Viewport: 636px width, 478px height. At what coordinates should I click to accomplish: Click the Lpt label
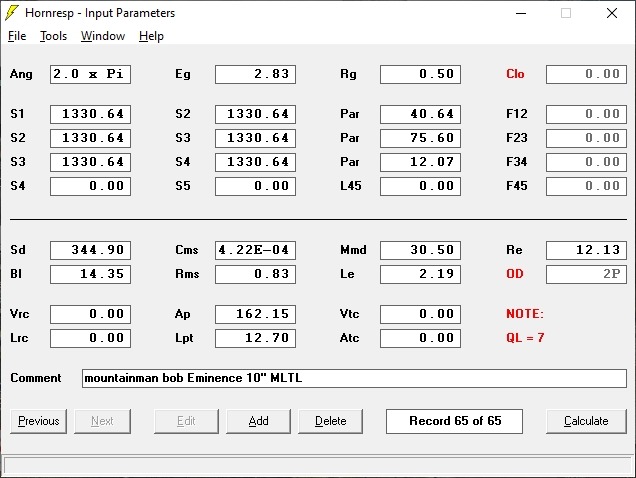coord(184,338)
